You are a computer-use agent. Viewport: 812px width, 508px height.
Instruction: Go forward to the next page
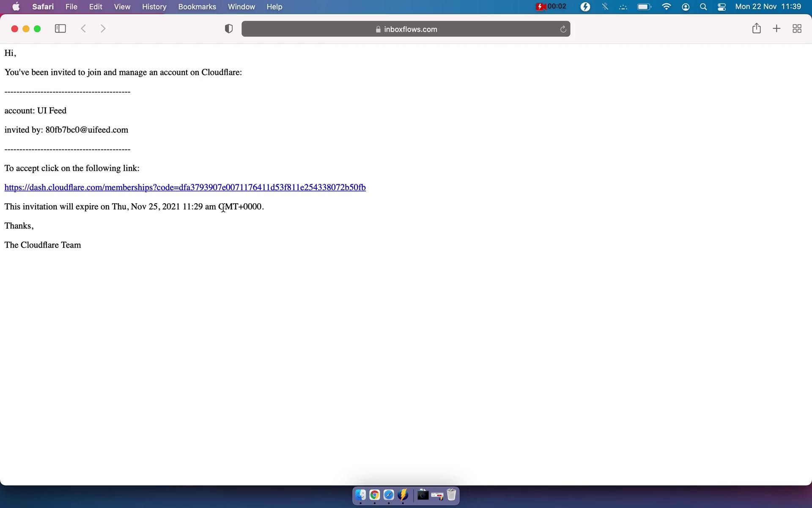103,29
